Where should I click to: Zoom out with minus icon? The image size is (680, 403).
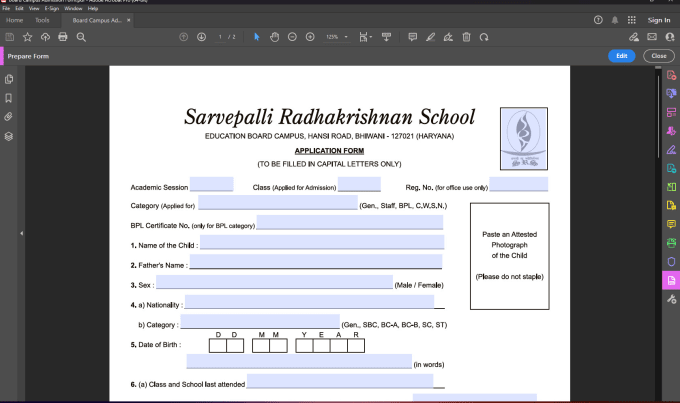coord(292,37)
